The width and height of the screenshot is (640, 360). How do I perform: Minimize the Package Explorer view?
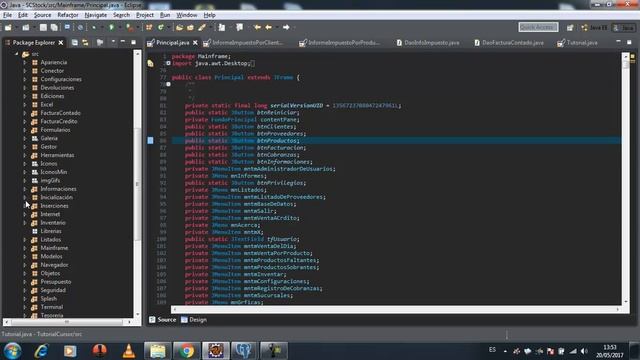[123, 42]
